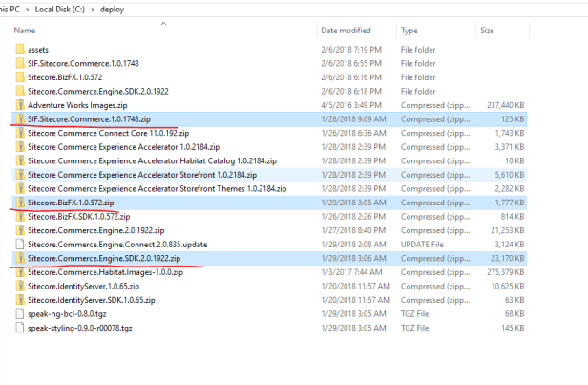
Task: Click the Adventure Works Images.zip file icon
Action: 20,105
